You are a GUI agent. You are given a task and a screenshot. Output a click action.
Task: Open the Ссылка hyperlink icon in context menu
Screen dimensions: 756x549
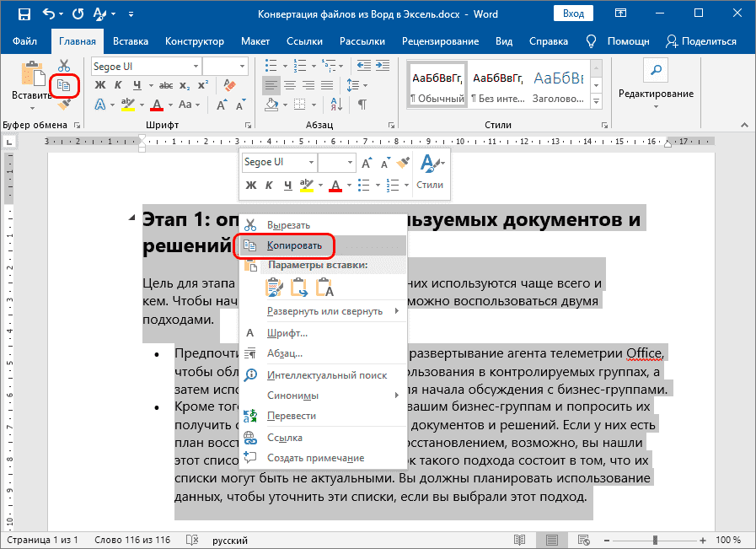tap(249, 436)
